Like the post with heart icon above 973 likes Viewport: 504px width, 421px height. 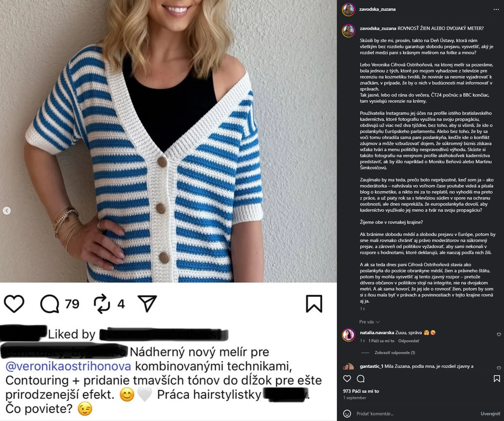[347, 379]
